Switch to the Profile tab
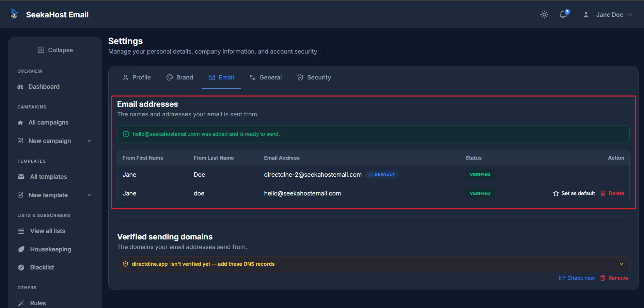The height and width of the screenshot is (308, 644). click(137, 77)
